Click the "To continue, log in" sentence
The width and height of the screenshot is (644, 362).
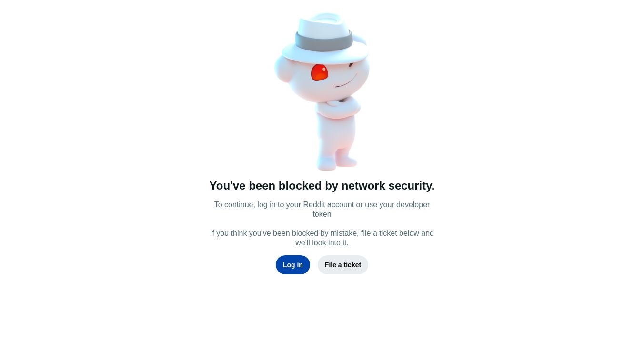coord(322,210)
